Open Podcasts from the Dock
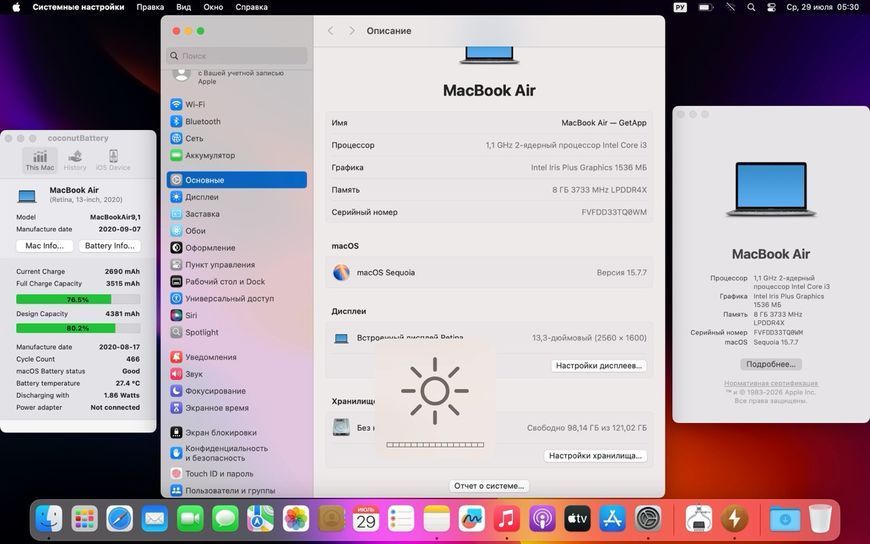The width and height of the screenshot is (870, 544). click(x=542, y=520)
